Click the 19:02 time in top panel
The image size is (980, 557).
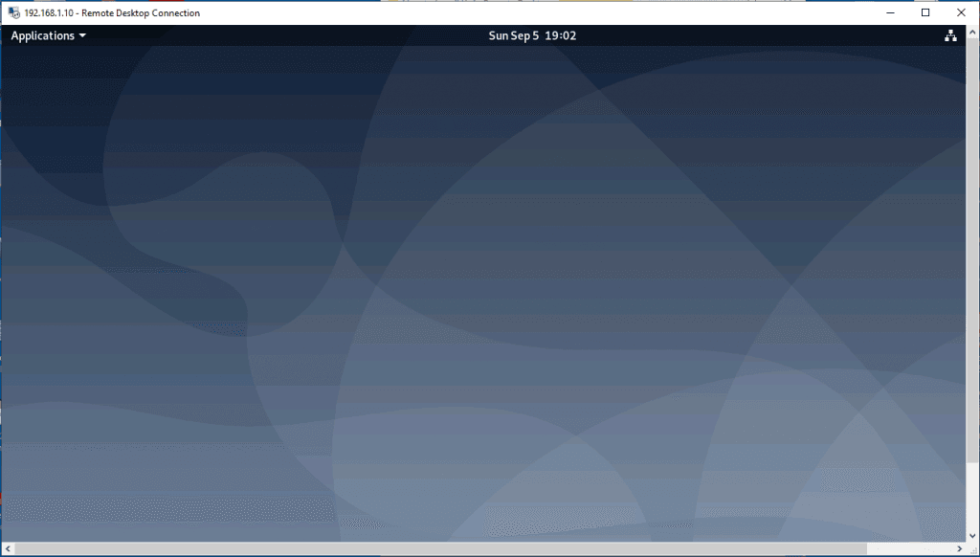561,36
